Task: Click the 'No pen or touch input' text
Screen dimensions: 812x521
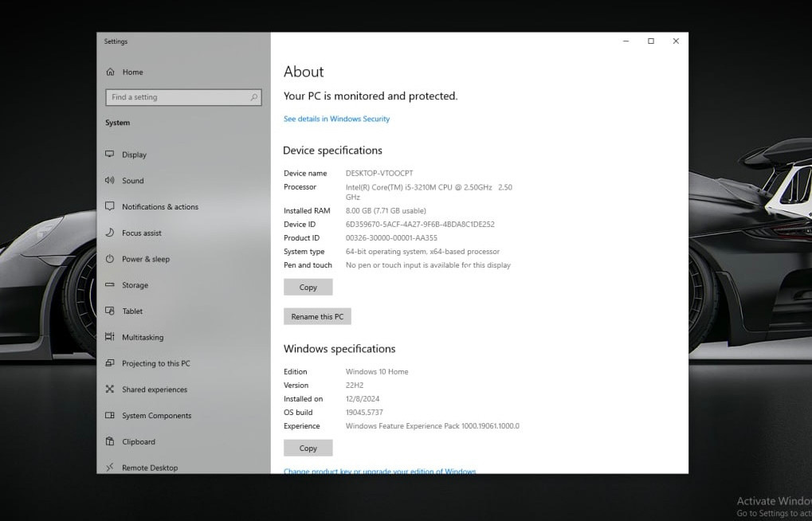Action: tap(428, 264)
